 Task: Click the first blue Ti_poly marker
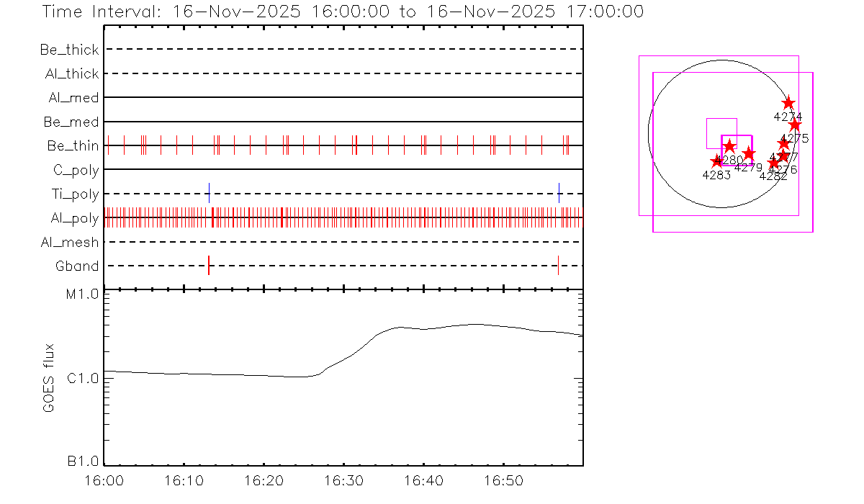click(209, 194)
